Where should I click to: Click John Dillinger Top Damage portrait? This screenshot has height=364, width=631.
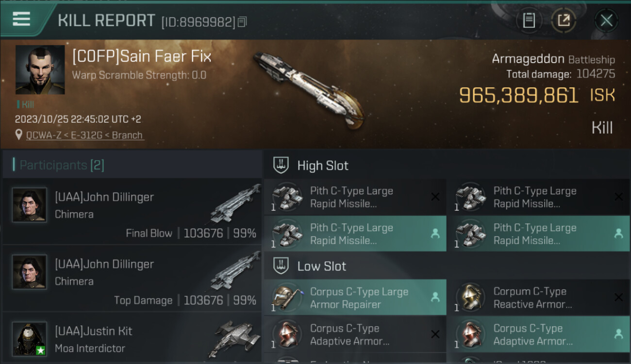pyautogui.click(x=30, y=272)
